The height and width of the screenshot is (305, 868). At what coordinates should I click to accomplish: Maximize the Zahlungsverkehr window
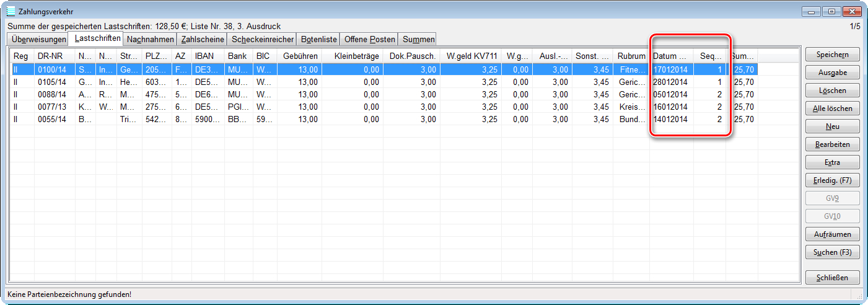point(831,11)
